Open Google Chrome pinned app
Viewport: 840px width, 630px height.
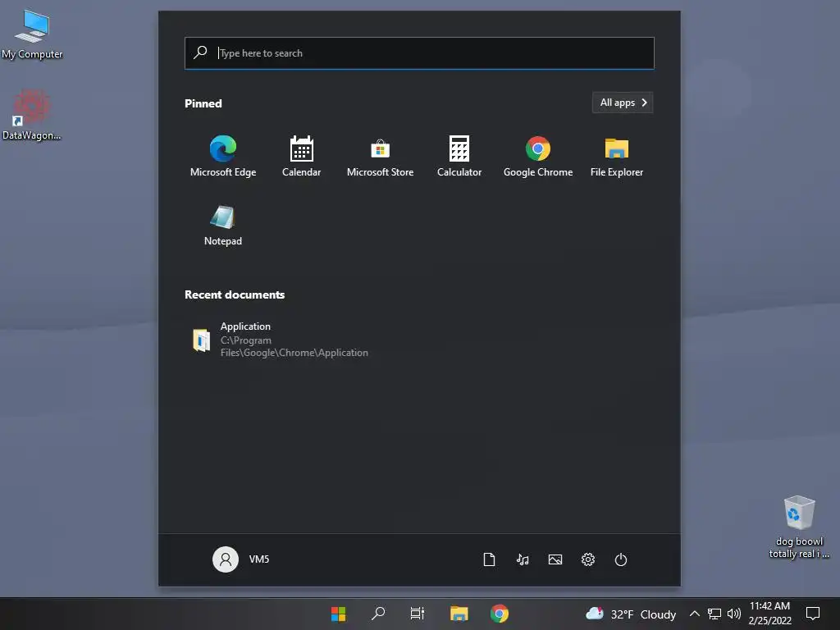tap(538, 156)
